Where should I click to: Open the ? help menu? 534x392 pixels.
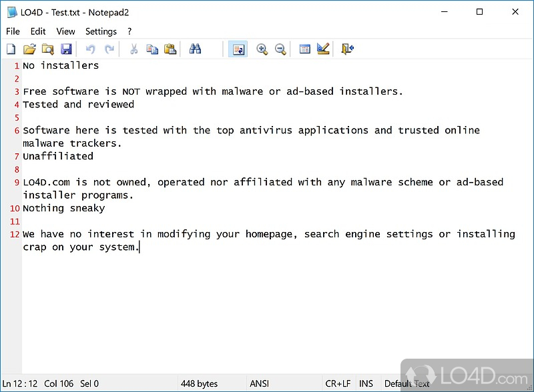[x=129, y=31]
